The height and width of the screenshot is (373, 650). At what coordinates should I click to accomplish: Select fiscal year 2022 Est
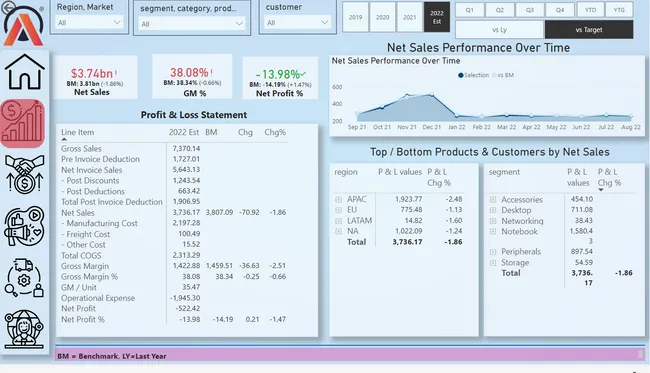pyautogui.click(x=437, y=17)
